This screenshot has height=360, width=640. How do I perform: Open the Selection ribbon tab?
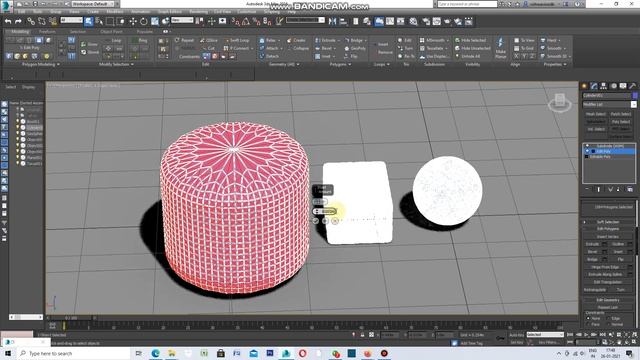pyautogui.click(x=78, y=31)
